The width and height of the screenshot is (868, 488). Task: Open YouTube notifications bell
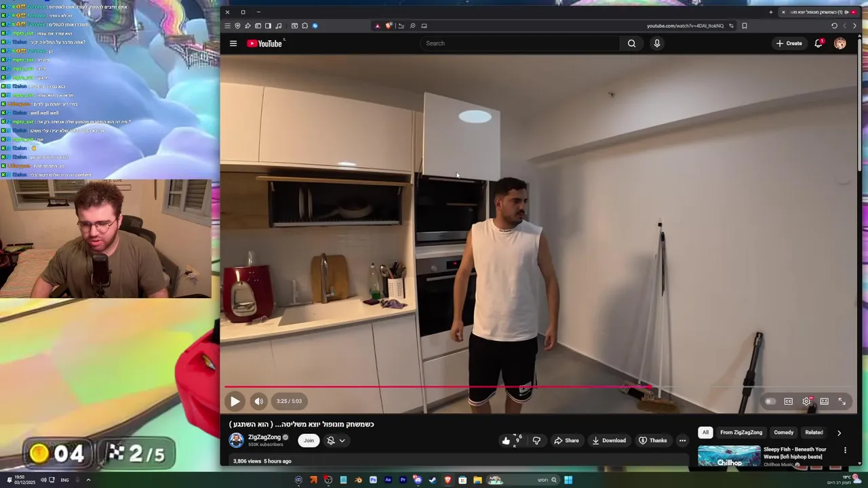pos(818,43)
